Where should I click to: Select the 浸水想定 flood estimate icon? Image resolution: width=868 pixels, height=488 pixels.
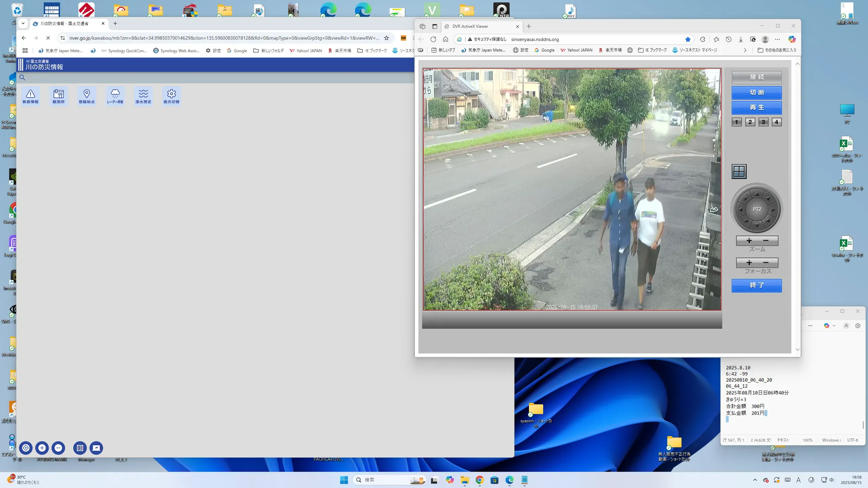pos(143,96)
